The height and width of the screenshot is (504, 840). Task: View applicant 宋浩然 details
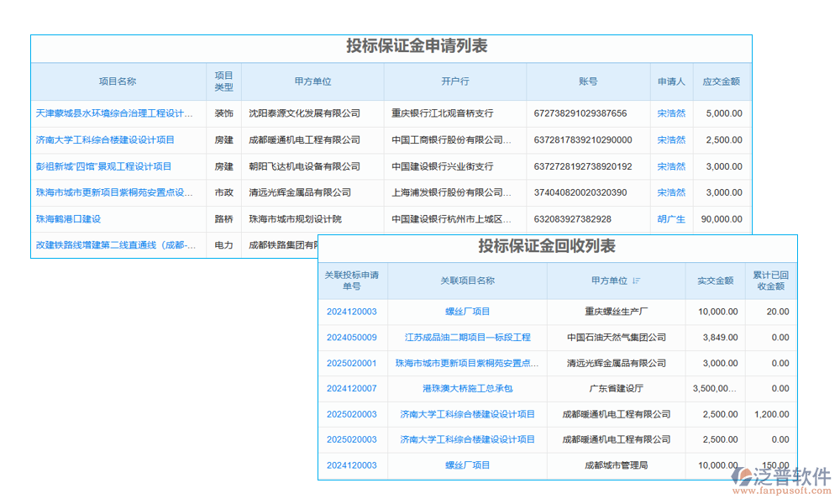coord(671,113)
